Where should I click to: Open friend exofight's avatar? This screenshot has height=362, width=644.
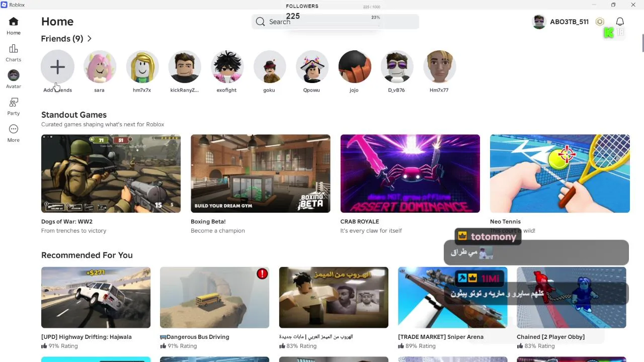[x=227, y=66]
